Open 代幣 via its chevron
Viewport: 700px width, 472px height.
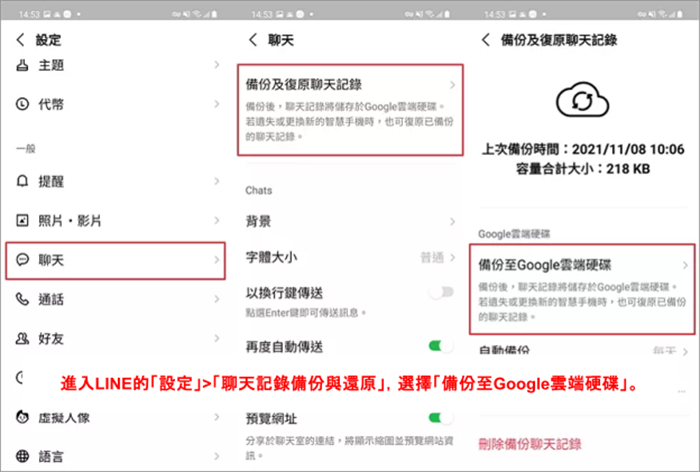[x=217, y=104]
